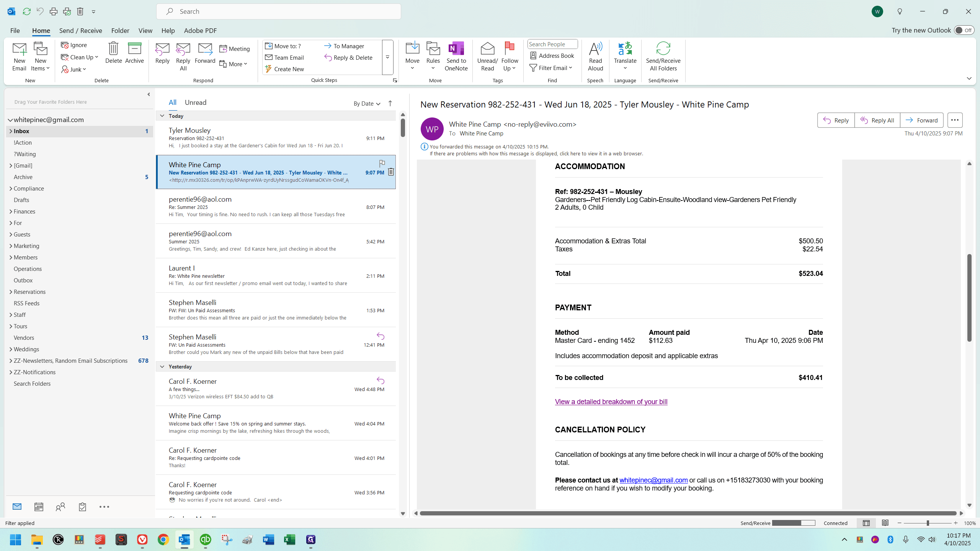Create a Meeting reply
Screen dimensions: 980x551
point(235,49)
